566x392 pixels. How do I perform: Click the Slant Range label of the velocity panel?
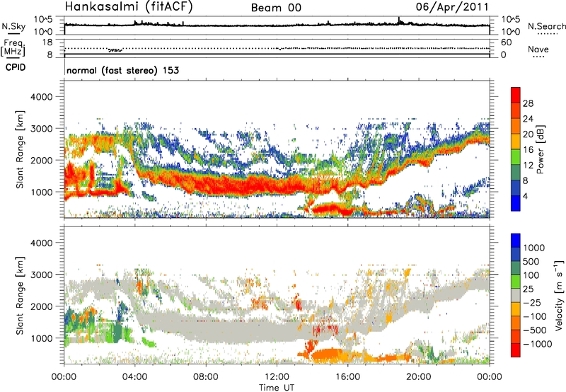point(20,296)
